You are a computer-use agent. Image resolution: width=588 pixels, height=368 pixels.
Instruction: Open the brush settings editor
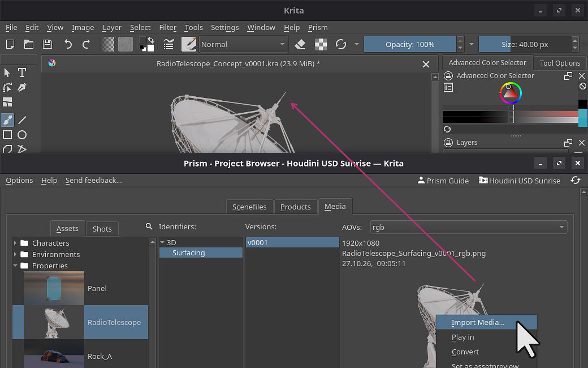click(x=168, y=44)
